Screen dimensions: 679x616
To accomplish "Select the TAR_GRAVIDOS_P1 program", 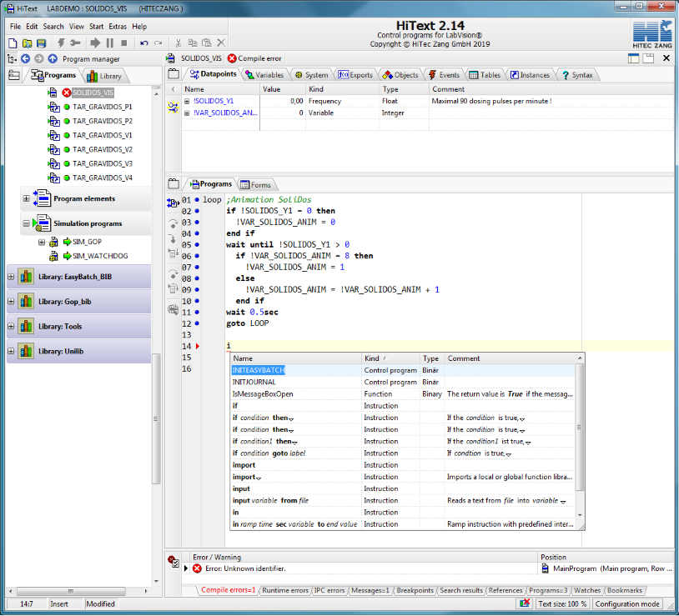I will point(103,107).
